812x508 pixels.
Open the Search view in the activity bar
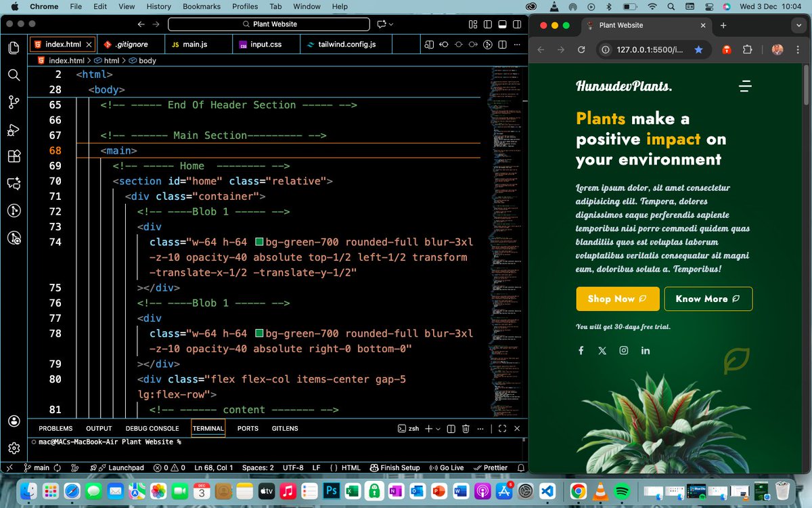(x=14, y=75)
